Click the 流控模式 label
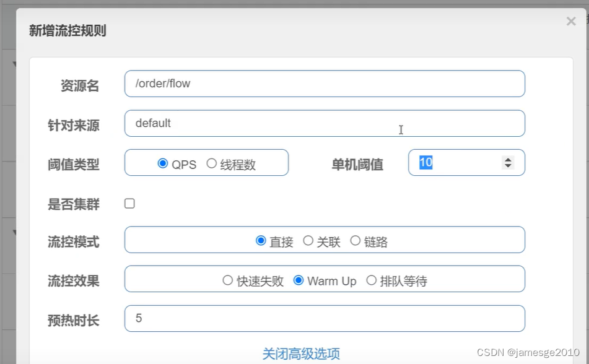Screen dimensions: 589x364 point(74,242)
